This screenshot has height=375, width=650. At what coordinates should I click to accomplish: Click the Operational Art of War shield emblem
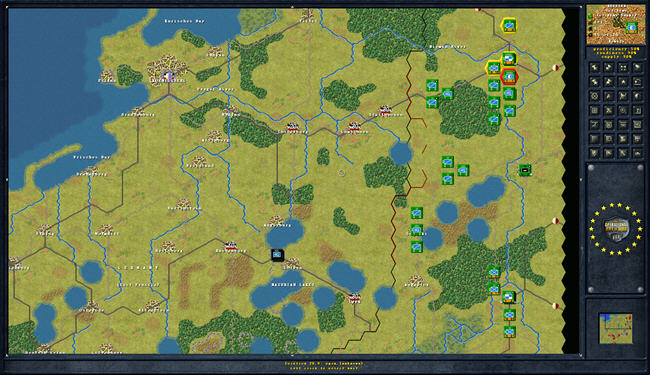pos(616,228)
